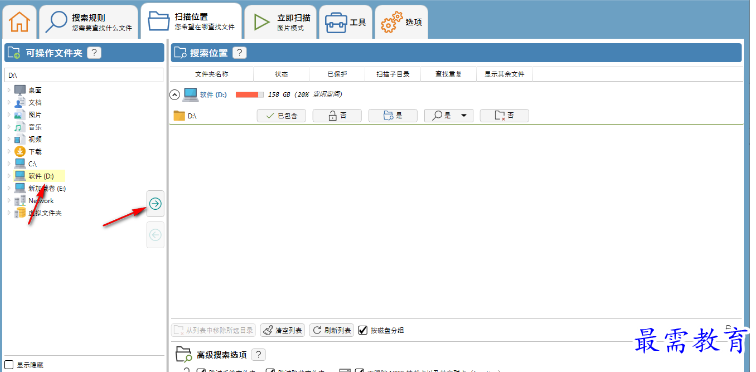Select the 图片 pictures icon in tree
This screenshot has width=756, height=372.
point(20,115)
